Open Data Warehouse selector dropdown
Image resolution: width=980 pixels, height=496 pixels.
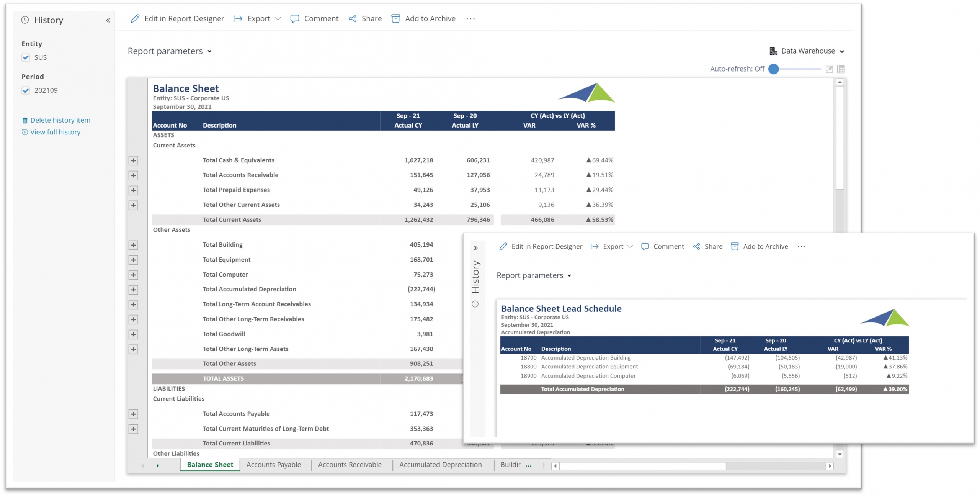[x=808, y=51]
